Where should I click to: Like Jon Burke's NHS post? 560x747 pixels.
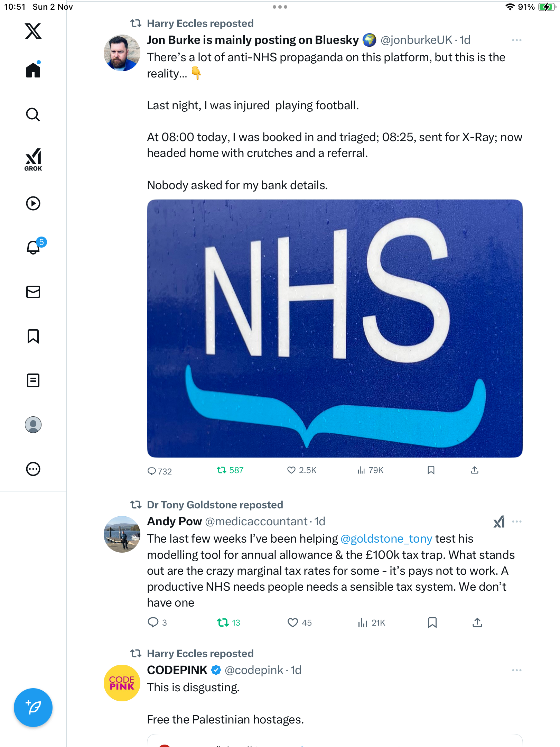click(291, 470)
